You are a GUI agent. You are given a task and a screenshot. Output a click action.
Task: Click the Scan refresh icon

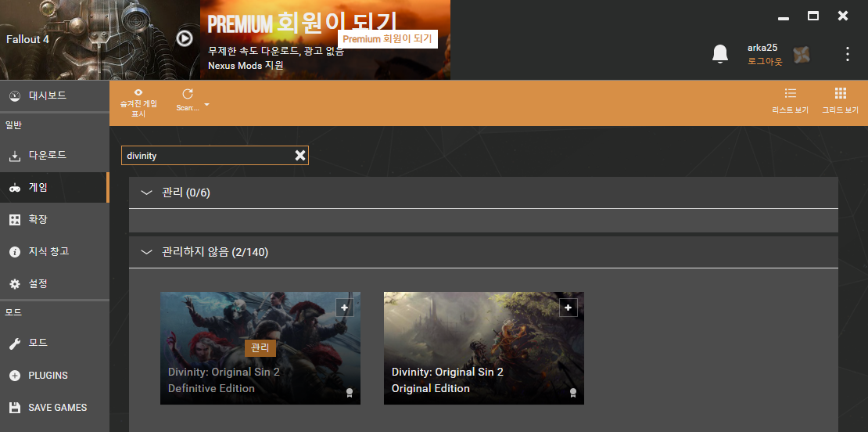click(x=188, y=94)
